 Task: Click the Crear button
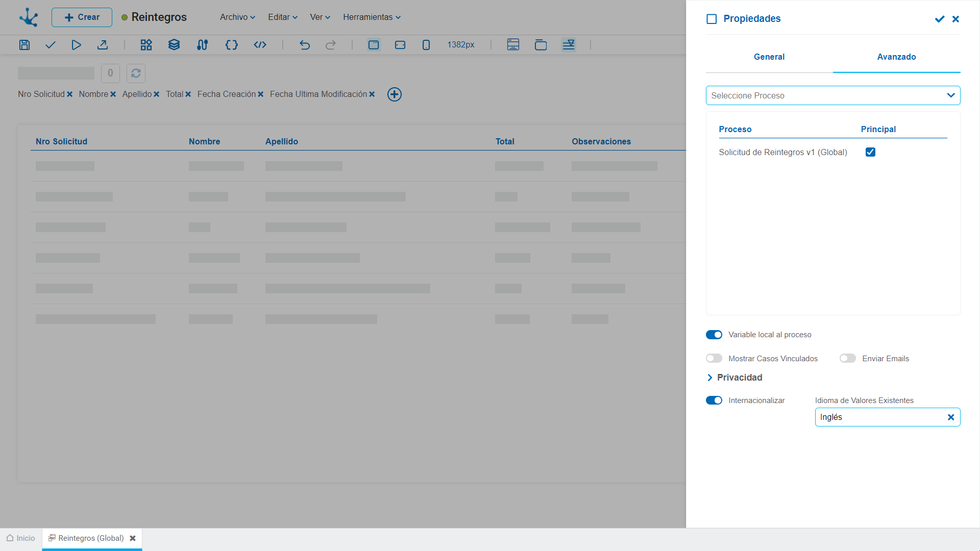[82, 17]
